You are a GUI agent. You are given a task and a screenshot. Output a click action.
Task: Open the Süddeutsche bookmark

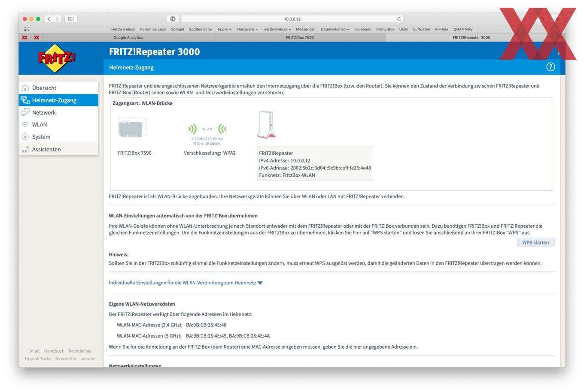coord(200,29)
